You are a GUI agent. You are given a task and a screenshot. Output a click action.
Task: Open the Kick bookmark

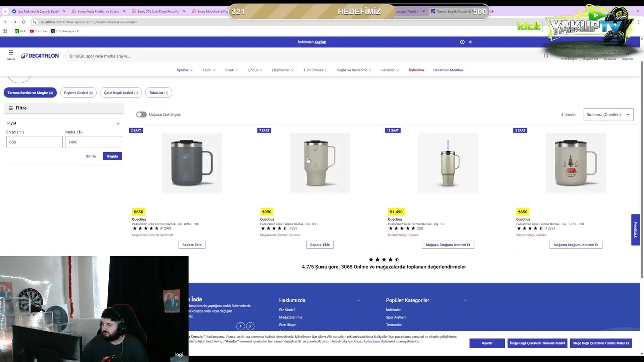coord(20,31)
